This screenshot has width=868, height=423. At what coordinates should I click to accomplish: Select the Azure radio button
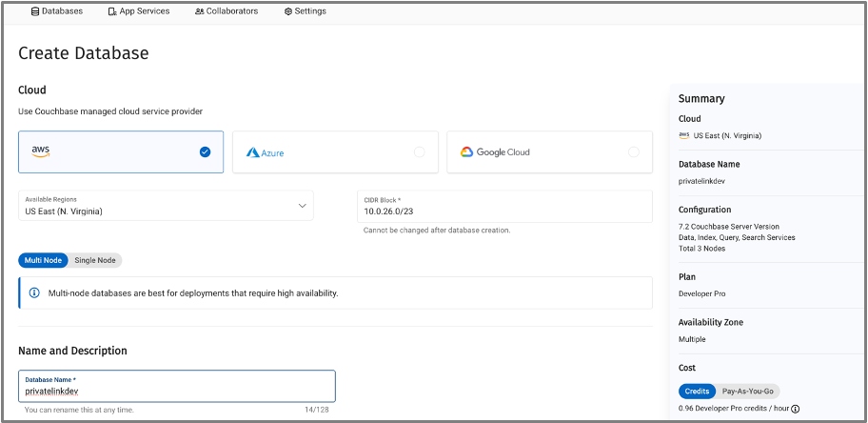[419, 151]
